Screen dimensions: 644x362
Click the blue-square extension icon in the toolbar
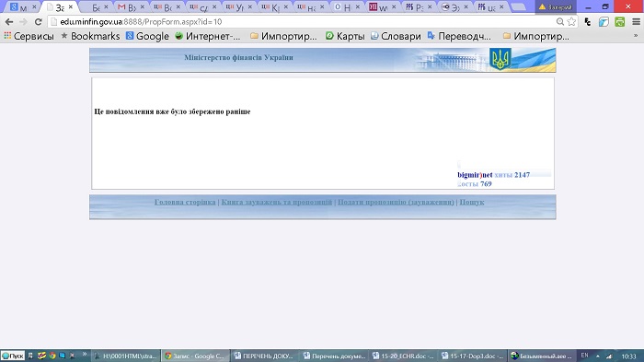click(x=604, y=22)
